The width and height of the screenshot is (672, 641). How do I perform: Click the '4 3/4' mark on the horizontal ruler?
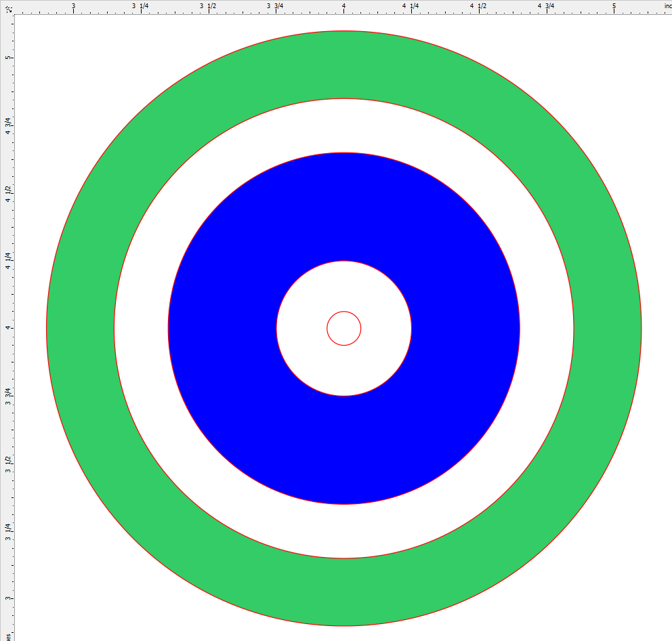[x=547, y=6]
